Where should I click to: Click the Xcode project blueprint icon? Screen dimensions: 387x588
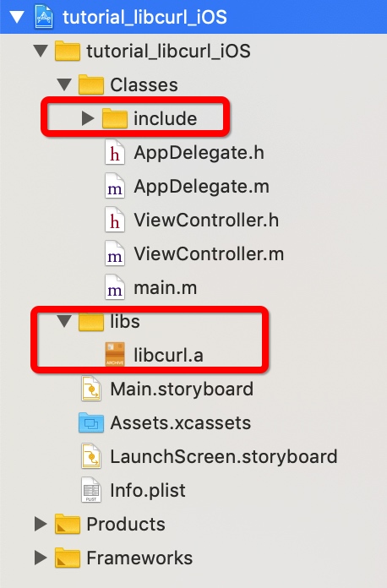(44, 17)
